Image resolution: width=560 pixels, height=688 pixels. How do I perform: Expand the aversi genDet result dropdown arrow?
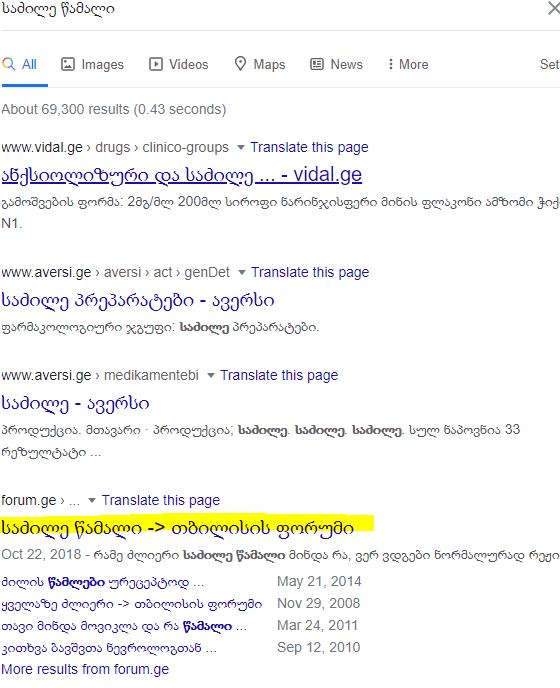[x=241, y=272]
